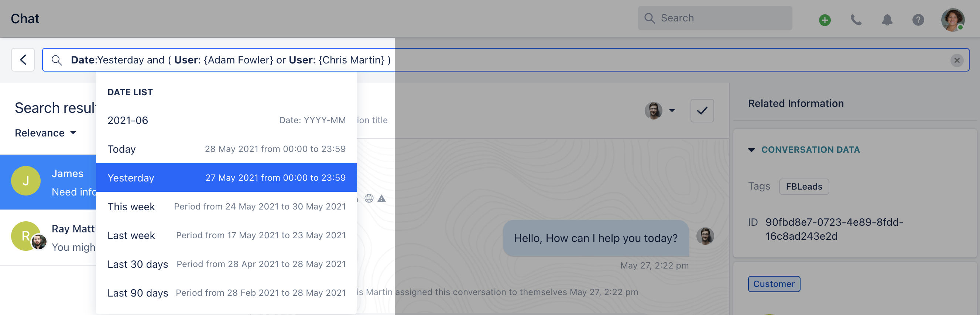980x315 pixels.
Task: Select Today in the date list
Action: 226,149
